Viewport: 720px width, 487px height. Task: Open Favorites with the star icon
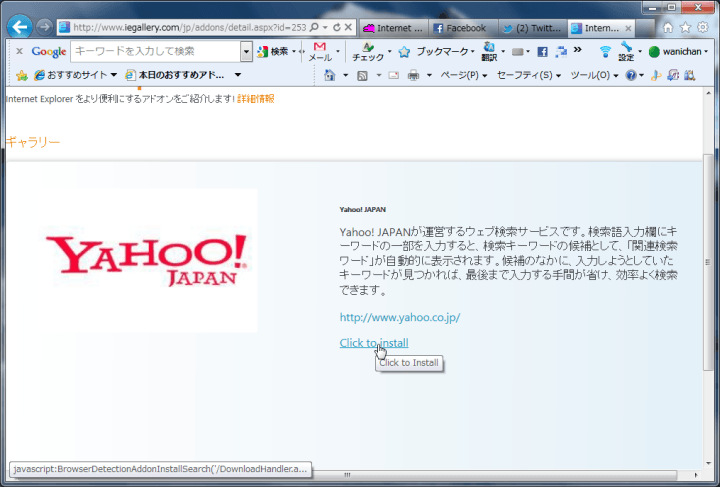pos(685,28)
